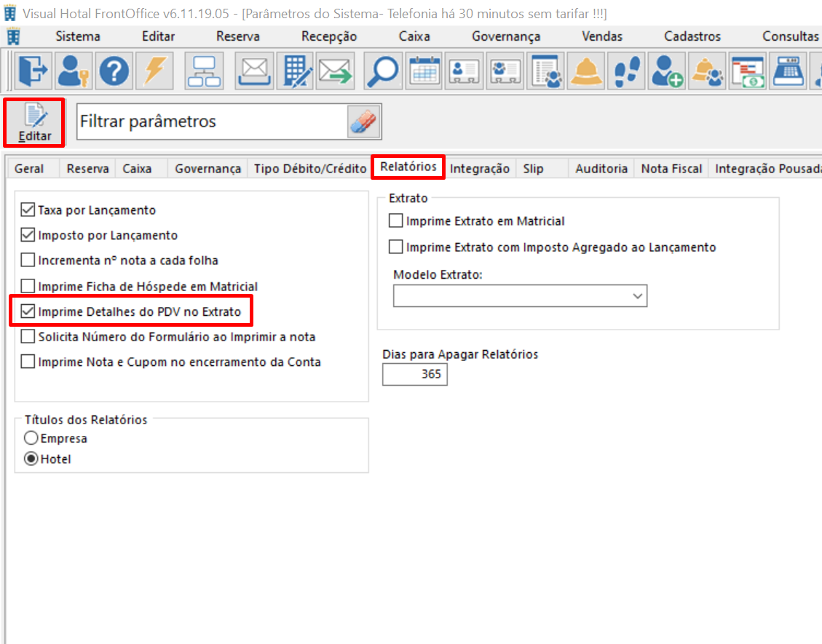The image size is (822, 644).
Task: Open the Editar menu in menu bar
Action: coord(158,36)
